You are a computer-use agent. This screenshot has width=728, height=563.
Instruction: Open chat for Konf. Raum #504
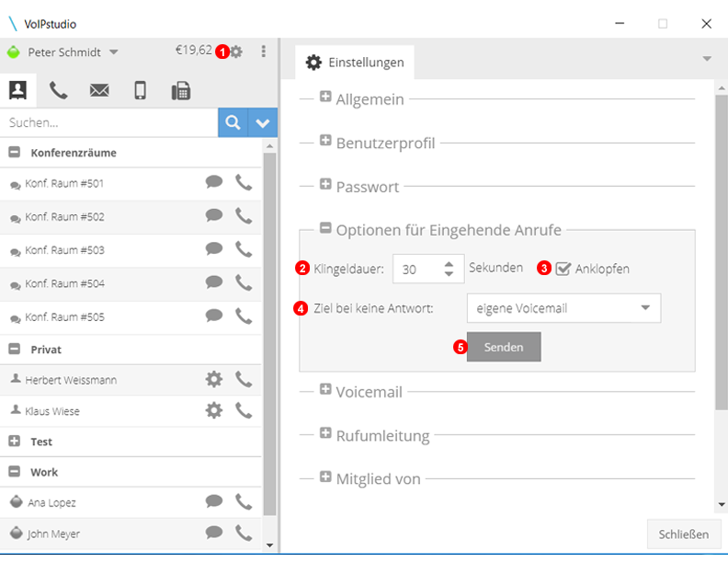[214, 282]
